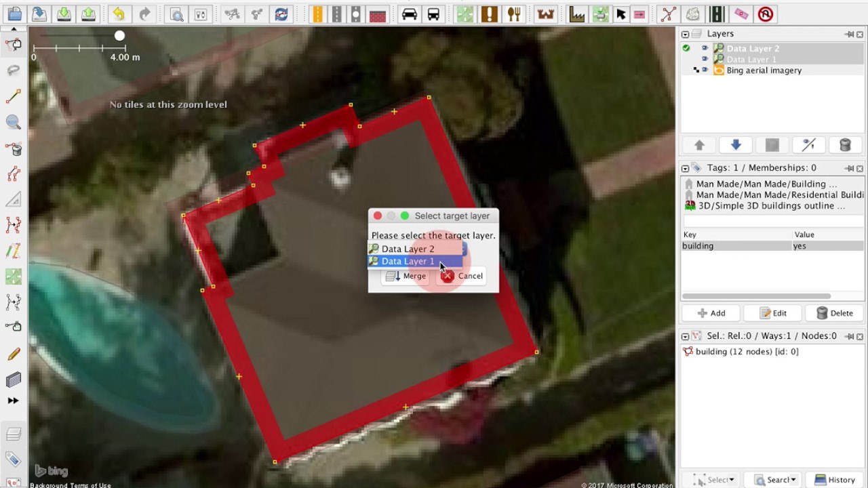Delete layer using the trash icon
This screenshot has height=488, width=868.
click(x=845, y=145)
